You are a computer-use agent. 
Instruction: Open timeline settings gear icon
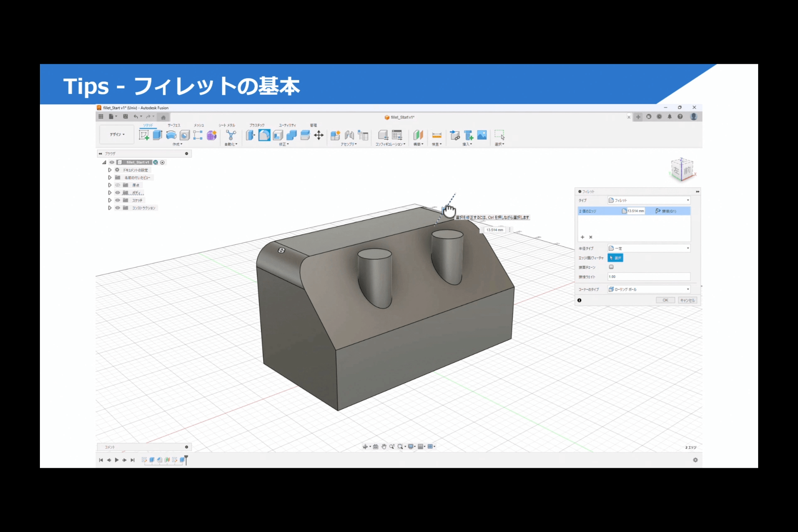[695, 460]
